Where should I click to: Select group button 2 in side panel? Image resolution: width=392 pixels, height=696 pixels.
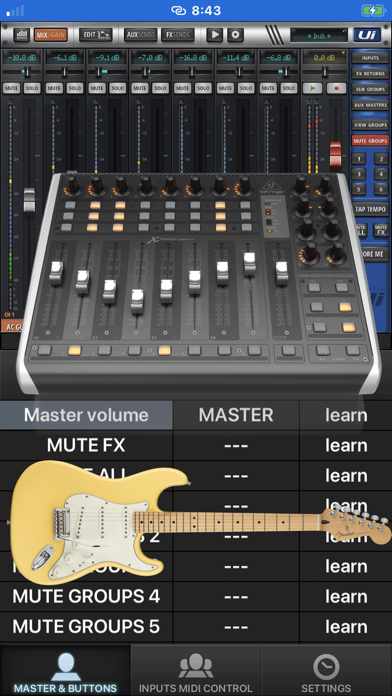pos(381,159)
